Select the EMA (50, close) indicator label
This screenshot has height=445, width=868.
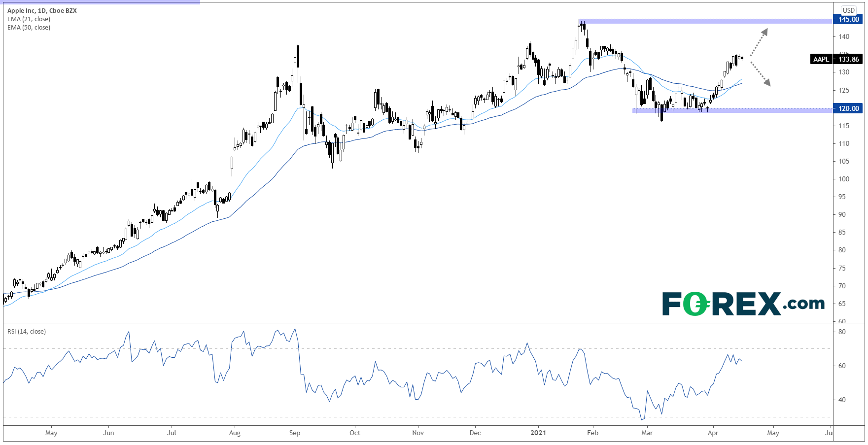pyautogui.click(x=29, y=27)
